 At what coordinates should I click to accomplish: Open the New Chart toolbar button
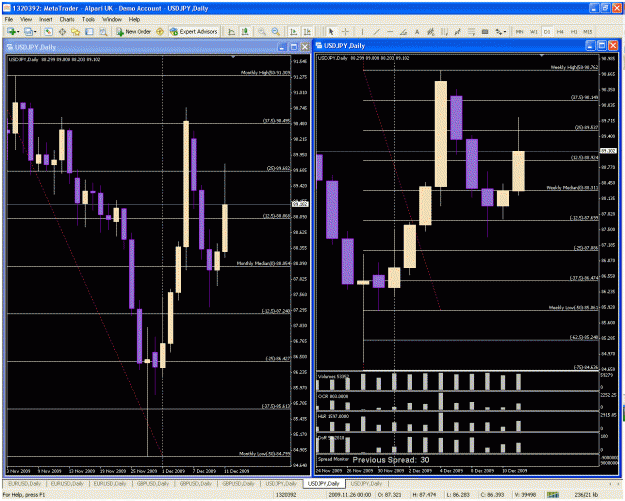pyautogui.click(x=11, y=31)
